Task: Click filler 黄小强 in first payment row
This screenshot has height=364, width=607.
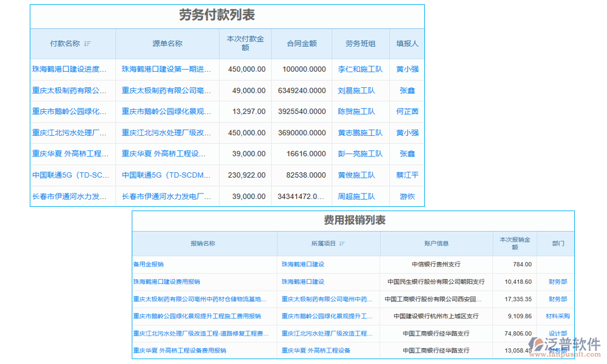Action: pos(407,69)
